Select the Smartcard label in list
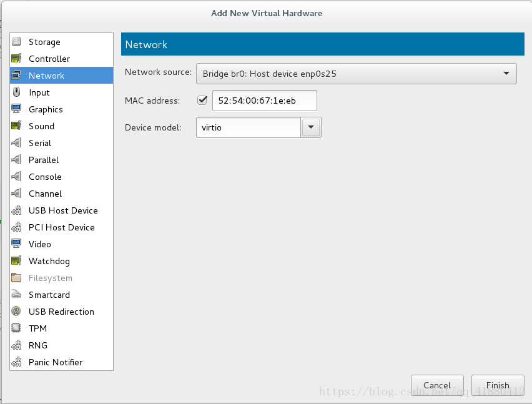The image size is (532, 404). click(x=49, y=295)
